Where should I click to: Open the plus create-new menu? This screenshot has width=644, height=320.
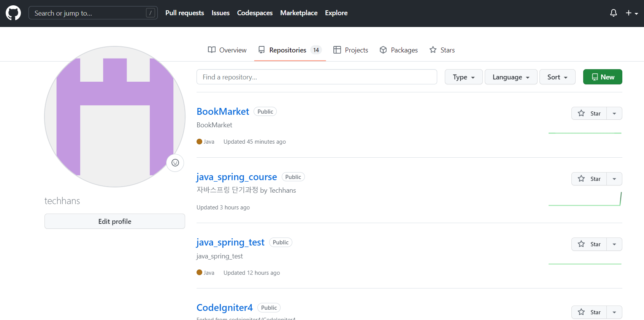[632, 13]
